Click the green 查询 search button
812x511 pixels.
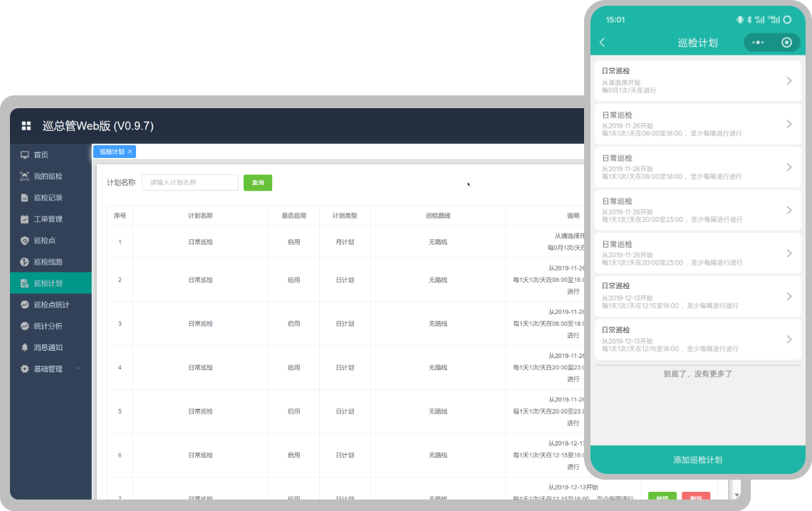click(x=257, y=183)
